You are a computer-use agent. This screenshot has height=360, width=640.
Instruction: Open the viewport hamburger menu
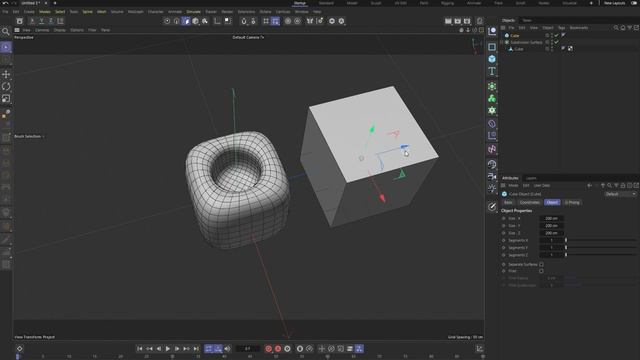17,30
